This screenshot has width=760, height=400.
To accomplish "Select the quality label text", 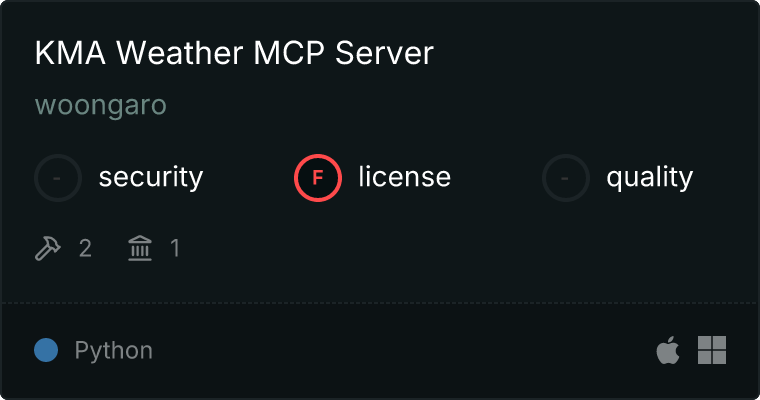I will (x=649, y=177).
